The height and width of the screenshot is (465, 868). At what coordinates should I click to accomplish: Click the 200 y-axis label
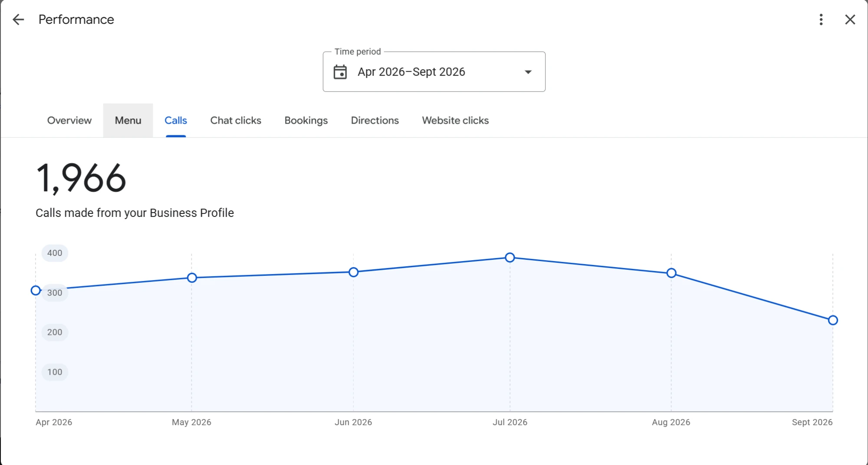55,332
